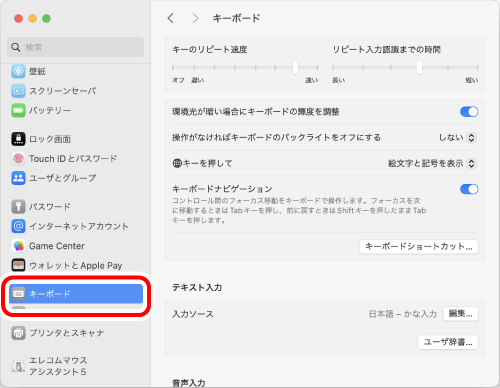Click the ロック画面 lock icon
500x388 pixels.
(18, 139)
